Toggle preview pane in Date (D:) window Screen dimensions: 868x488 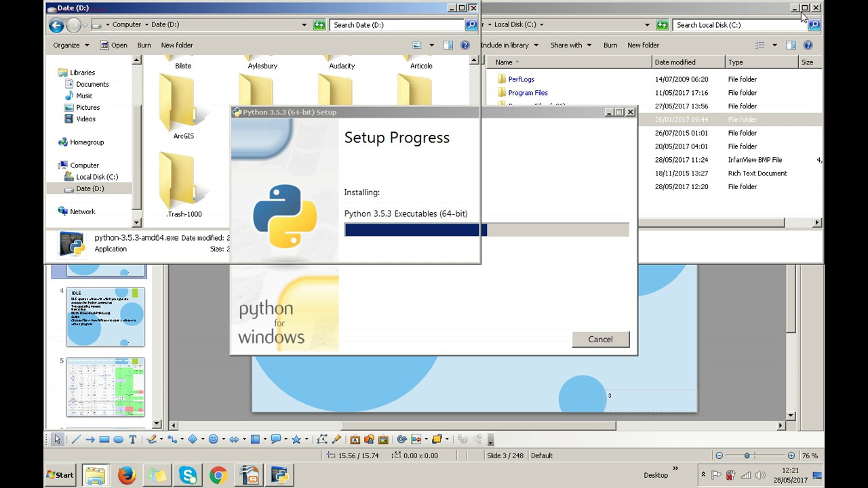pyautogui.click(x=448, y=45)
